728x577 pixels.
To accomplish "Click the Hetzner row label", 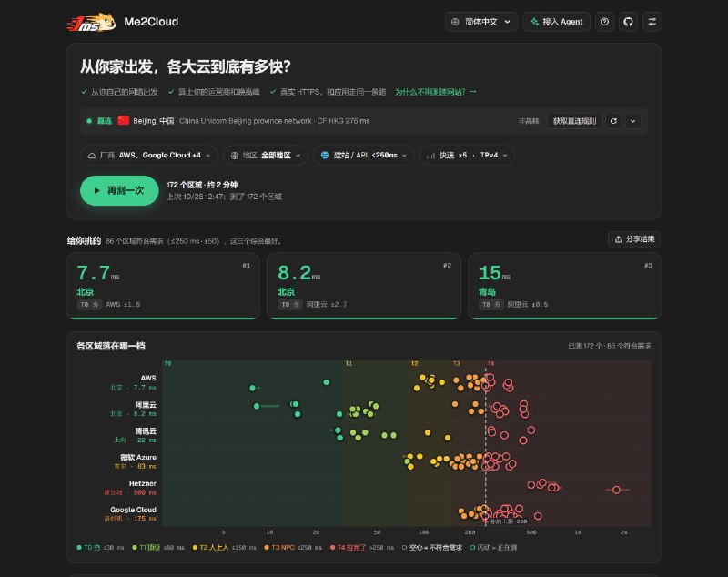I will 143,483.
